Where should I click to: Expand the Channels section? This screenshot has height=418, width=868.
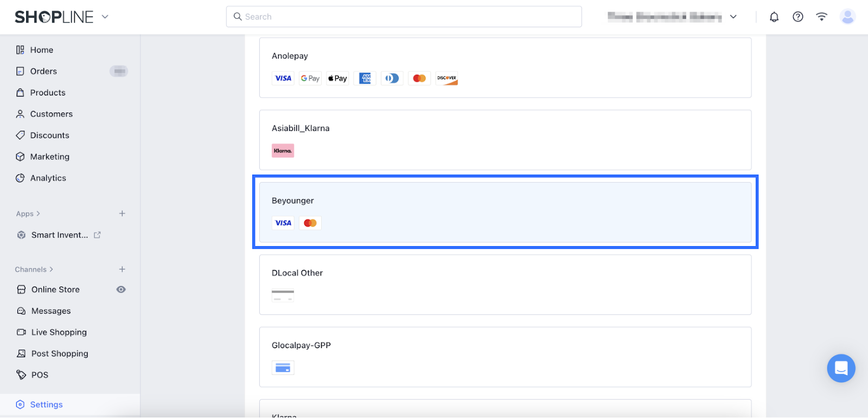34,269
